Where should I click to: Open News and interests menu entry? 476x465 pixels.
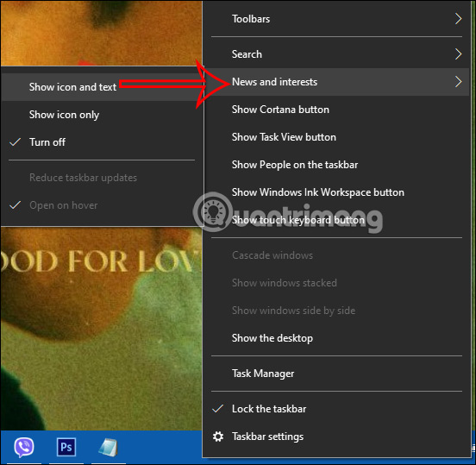click(336, 82)
